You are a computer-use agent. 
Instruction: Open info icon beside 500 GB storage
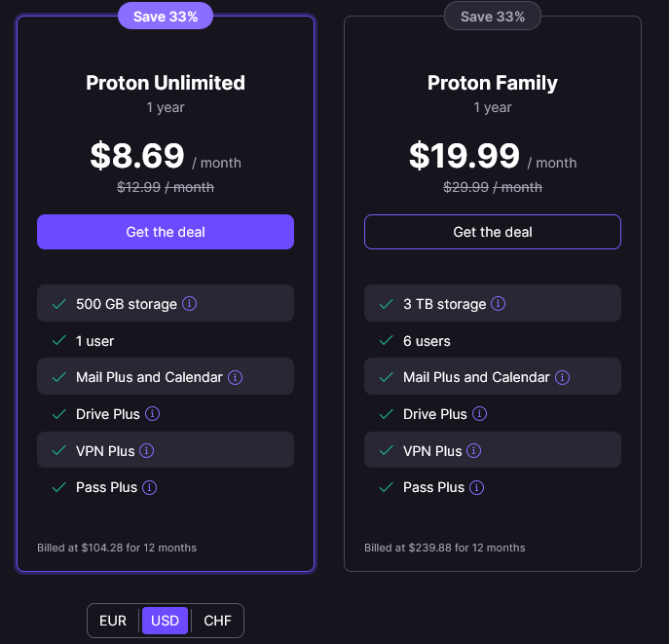coord(190,304)
